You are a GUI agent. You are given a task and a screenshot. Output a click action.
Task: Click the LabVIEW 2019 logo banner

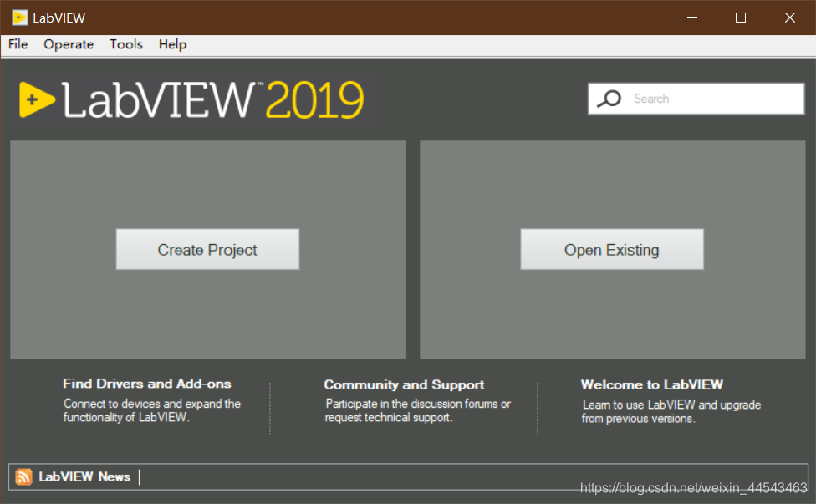point(191,99)
